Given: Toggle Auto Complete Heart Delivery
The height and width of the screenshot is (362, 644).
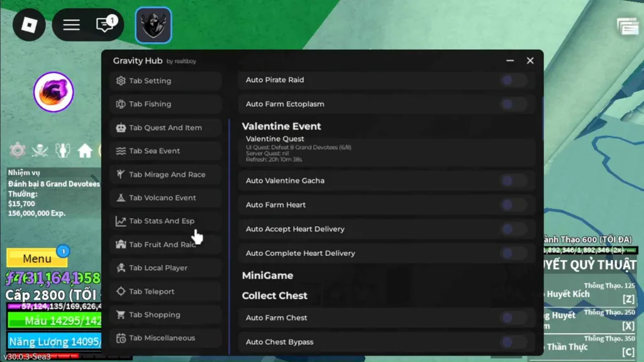Looking at the screenshot, I should pyautogui.click(x=513, y=253).
